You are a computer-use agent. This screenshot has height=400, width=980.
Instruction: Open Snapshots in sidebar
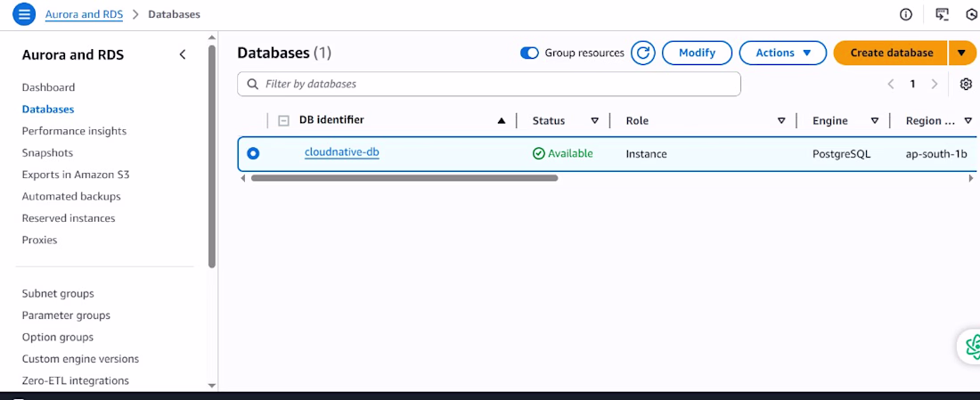[x=47, y=153]
